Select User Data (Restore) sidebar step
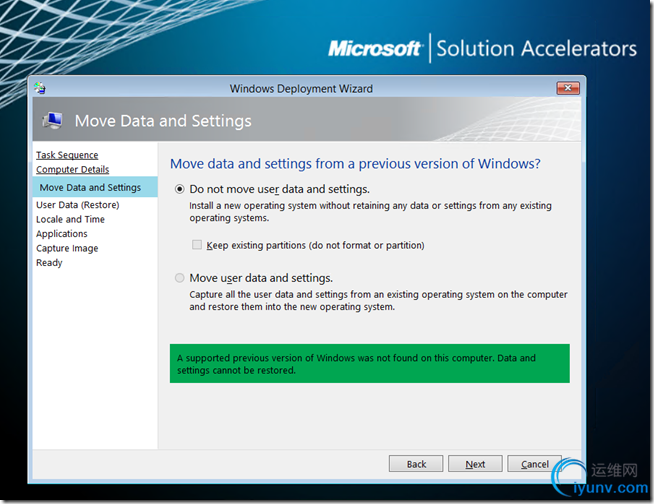 click(78, 205)
